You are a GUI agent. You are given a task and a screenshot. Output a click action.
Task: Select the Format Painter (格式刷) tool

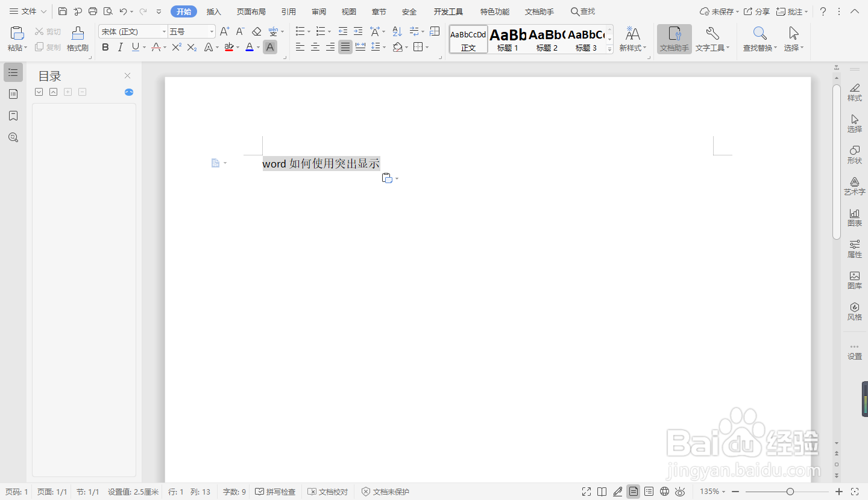pos(77,39)
